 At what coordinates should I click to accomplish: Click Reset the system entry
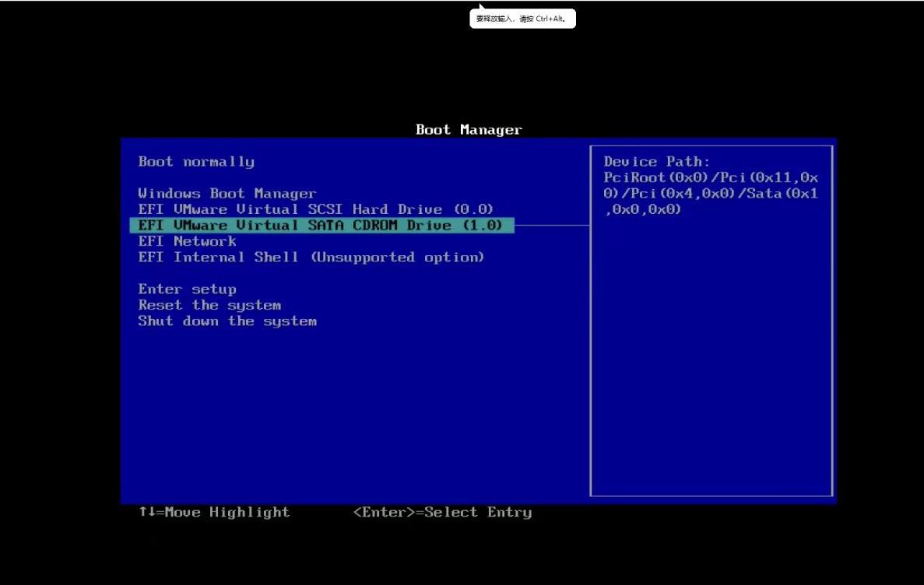tap(209, 305)
